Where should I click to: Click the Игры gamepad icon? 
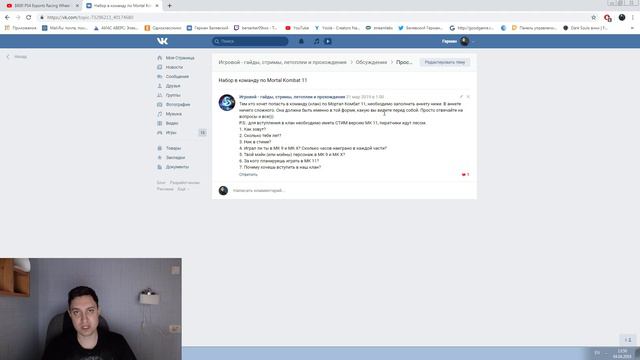coord(160,133)
